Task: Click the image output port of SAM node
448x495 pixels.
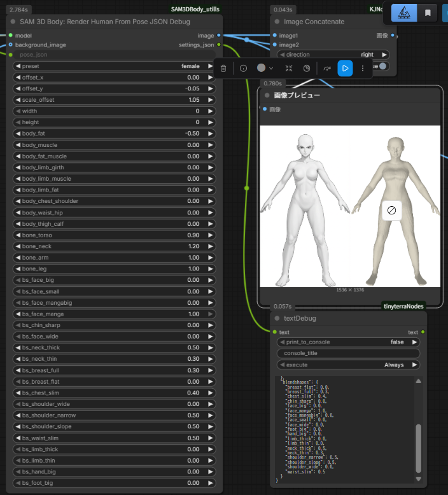Action: pyautogui.click(x=218, y=36)
